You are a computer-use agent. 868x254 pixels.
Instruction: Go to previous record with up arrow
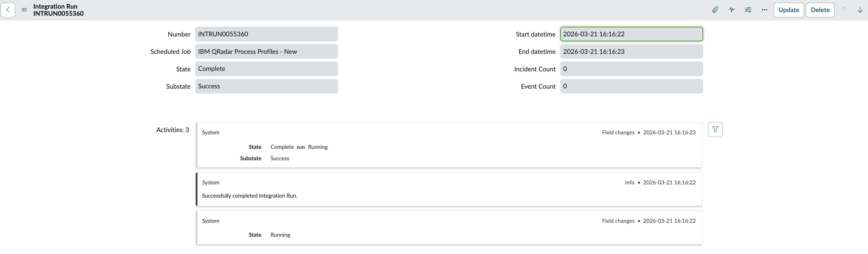(843, 10)
